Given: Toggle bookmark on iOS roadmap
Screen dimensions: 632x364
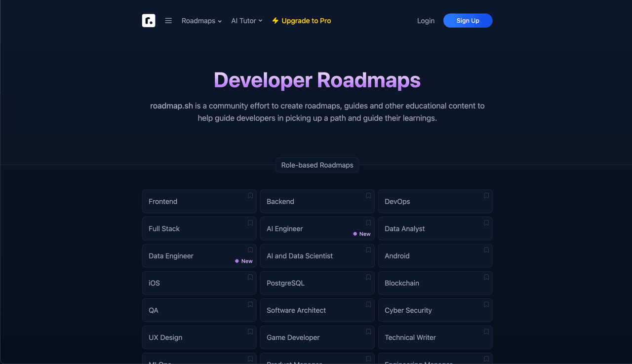Looking at the screenshot, I should (250, 277).
